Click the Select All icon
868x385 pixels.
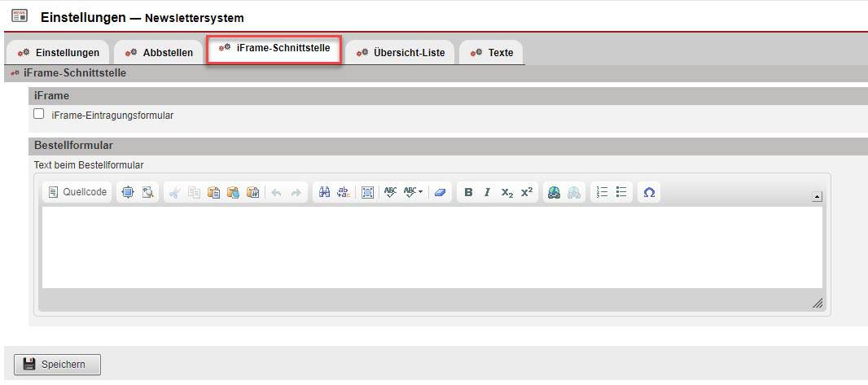click(367, 192)
